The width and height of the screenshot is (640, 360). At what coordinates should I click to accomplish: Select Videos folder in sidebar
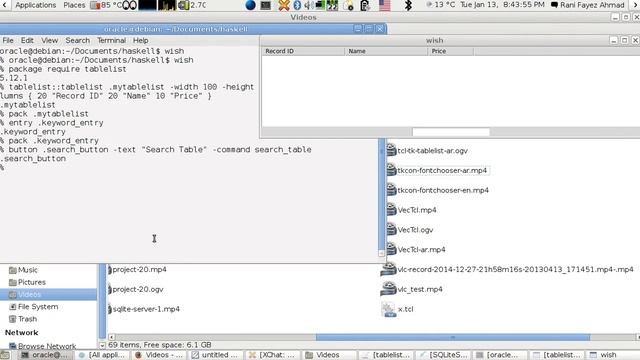(48, 294)
